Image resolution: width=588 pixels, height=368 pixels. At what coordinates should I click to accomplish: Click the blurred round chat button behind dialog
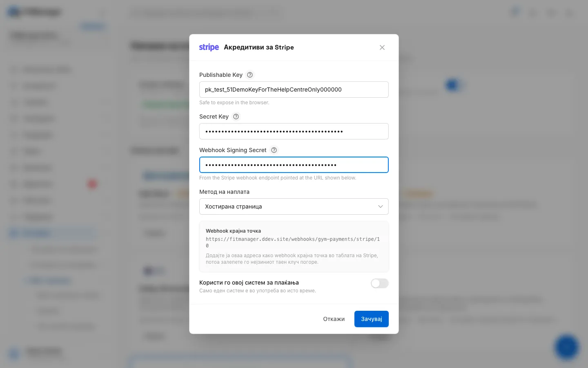click(x=567, y=348)
